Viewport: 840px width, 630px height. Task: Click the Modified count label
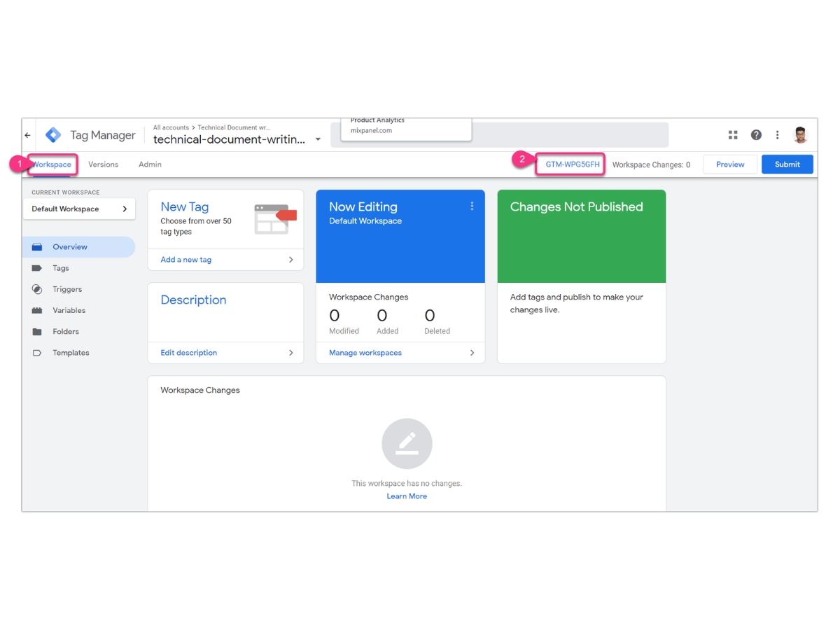[x=344, y=331]
